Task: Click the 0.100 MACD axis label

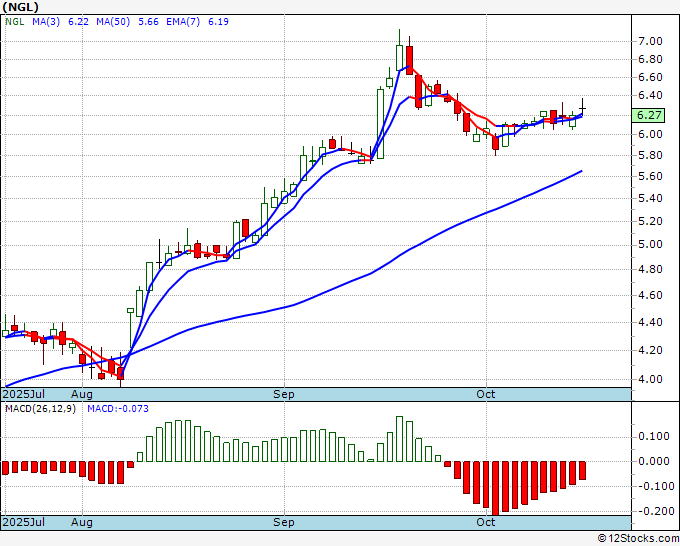Action: point(654,436)
